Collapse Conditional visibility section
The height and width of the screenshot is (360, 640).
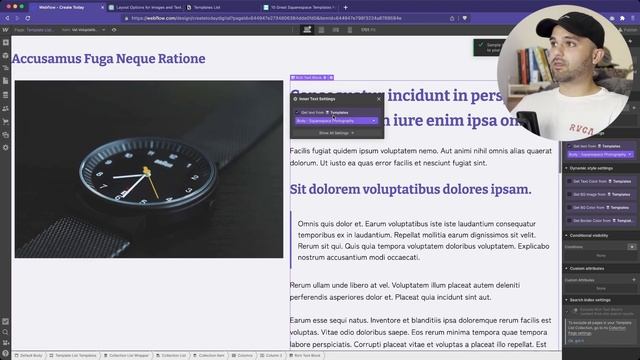tap(567, 236)
